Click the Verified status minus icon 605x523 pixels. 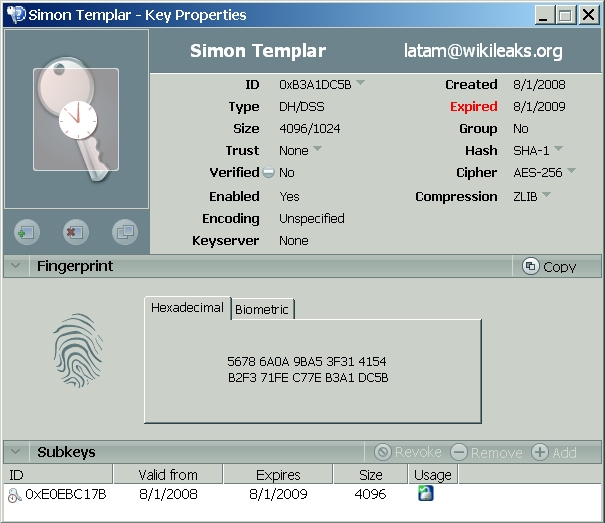[x=269, y=172]
